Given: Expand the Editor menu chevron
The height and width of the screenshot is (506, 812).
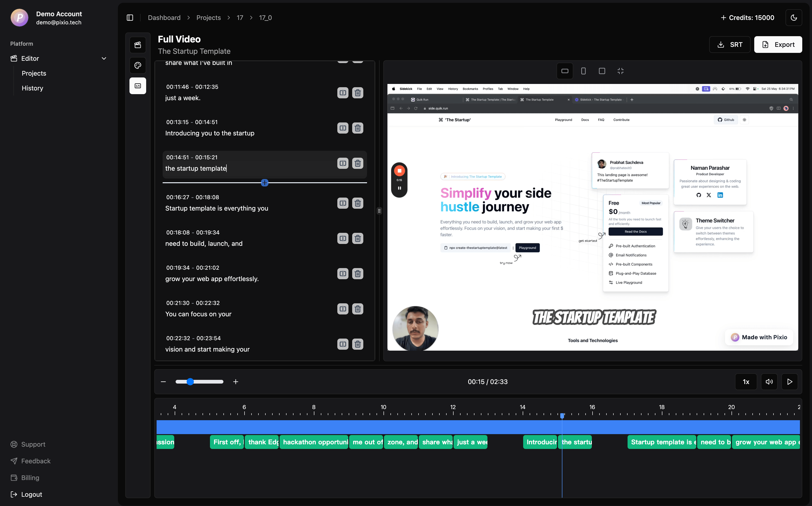Looking at the screenshot, I should pyautogui.click(x=104, y=59).
